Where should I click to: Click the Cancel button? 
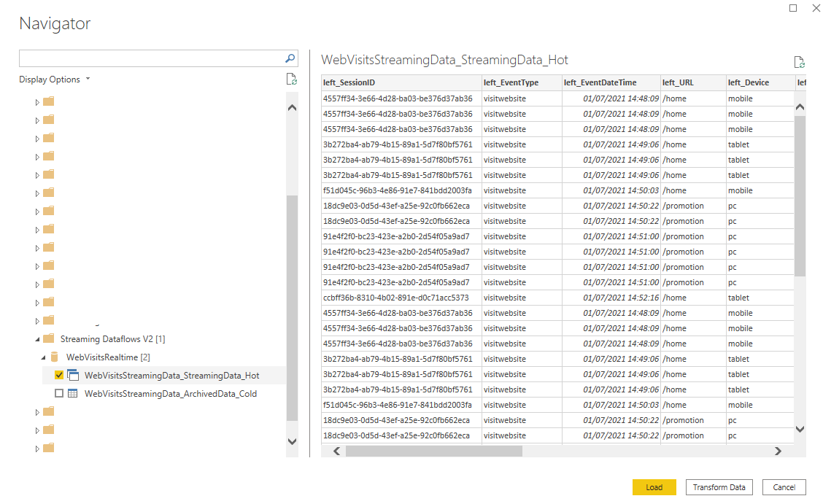coord(784,486)
